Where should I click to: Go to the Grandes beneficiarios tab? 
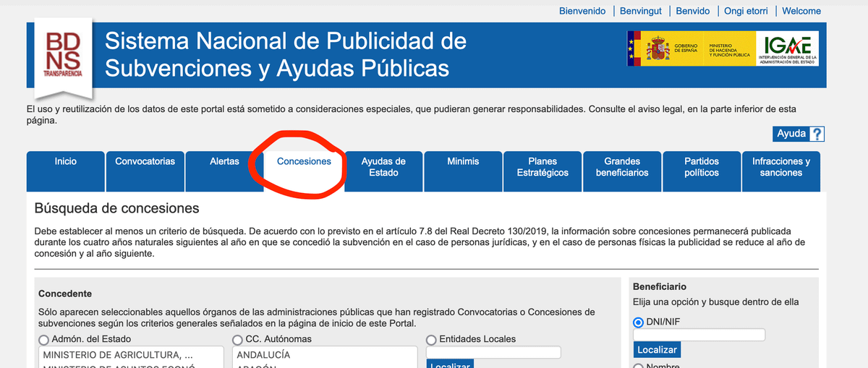tap(622, 167)
